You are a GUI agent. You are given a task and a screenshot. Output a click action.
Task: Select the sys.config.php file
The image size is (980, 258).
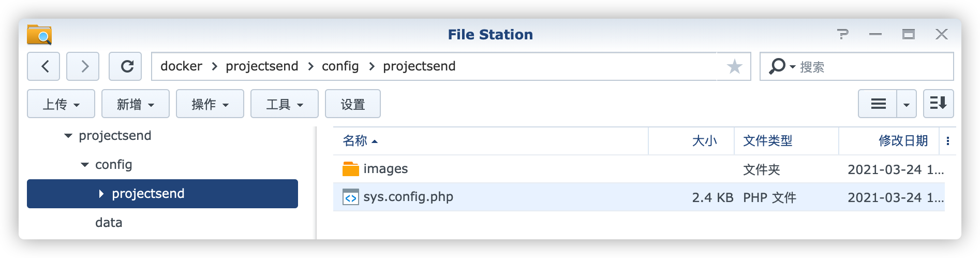pos(408,197)
